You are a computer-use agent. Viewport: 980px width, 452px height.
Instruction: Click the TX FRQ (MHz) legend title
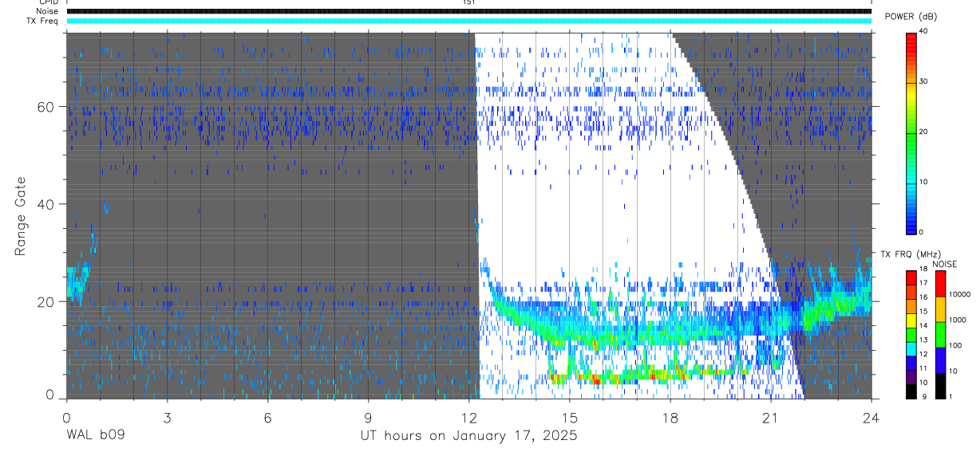(x=911, y=254)
